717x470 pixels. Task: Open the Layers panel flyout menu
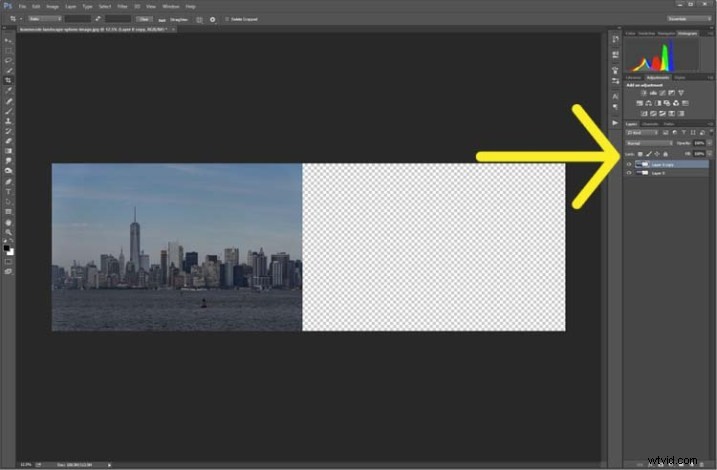coord(710,124)
